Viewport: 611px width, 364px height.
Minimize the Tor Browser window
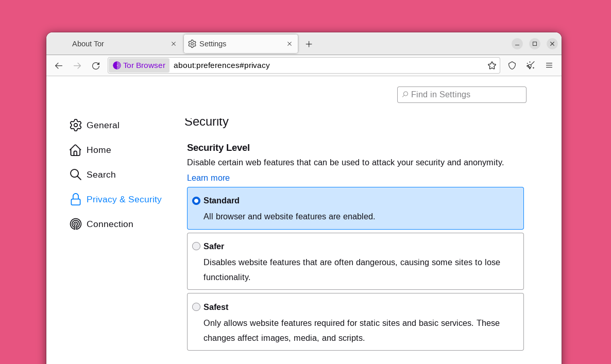point(517,44)
